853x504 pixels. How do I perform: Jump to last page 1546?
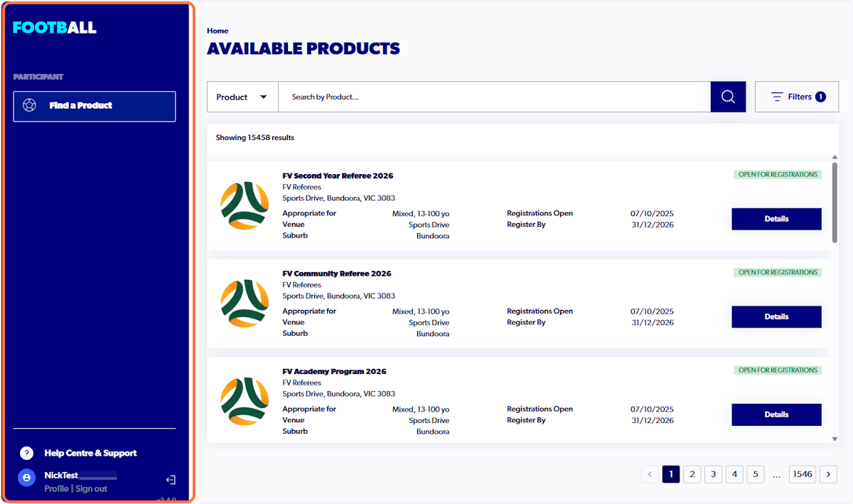[x=803, y=474]
